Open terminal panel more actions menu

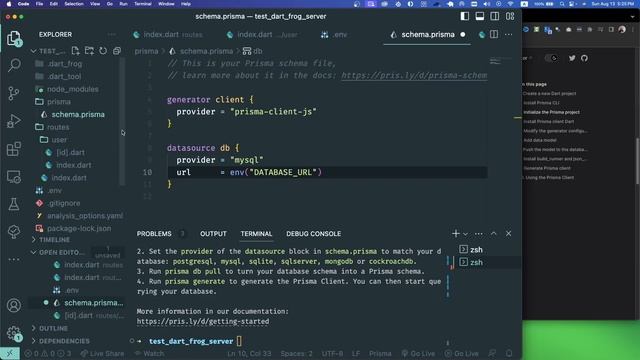(x=479, y=234)
